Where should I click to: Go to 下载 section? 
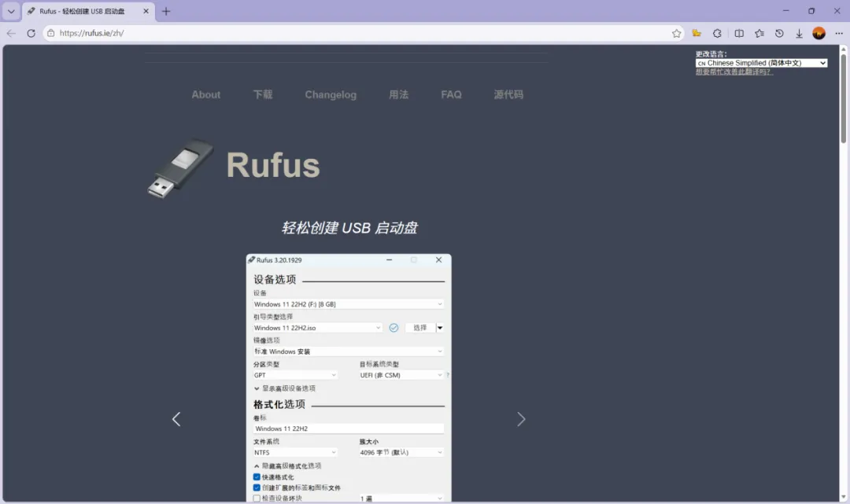click(263, 94)
